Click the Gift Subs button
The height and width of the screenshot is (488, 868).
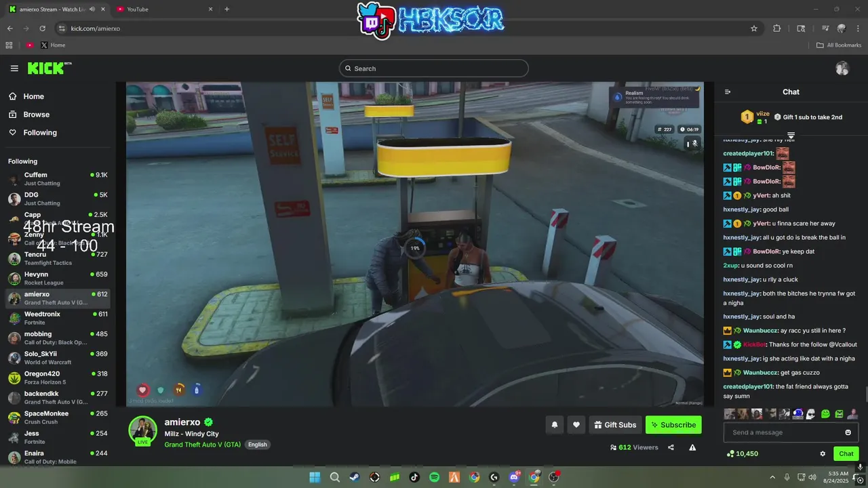[x=615, y=425]
